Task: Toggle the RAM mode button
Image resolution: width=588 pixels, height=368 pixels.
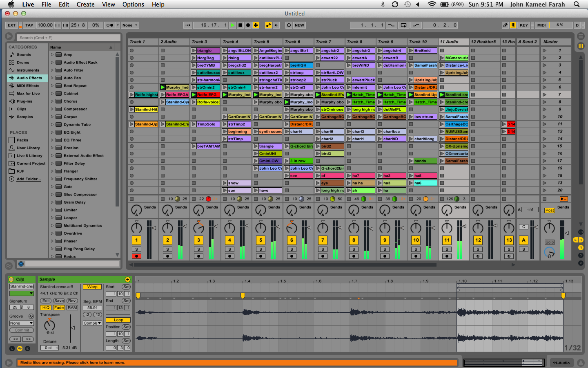Action: pos(72,308)
